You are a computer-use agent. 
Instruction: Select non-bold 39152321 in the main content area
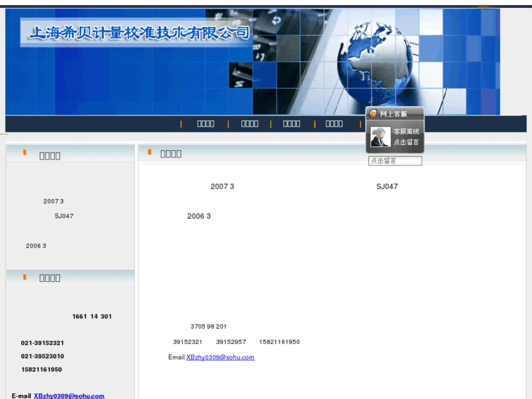tap(187, 342)
